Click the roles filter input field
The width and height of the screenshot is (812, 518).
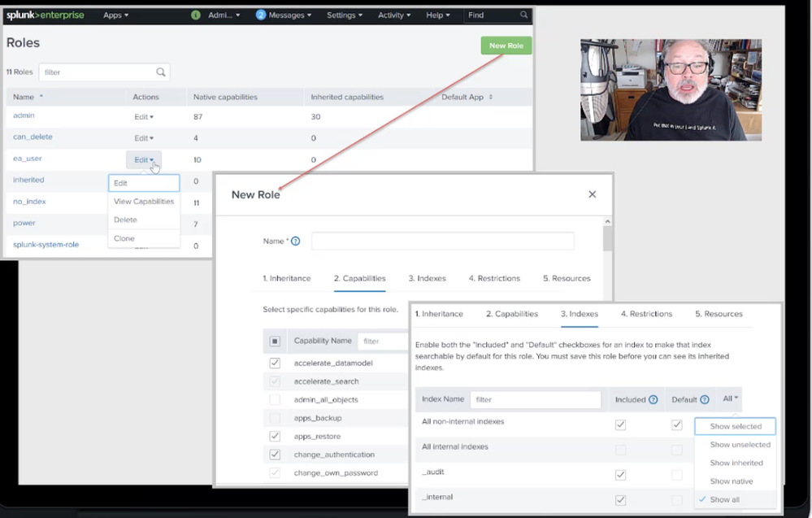(104, 72)
